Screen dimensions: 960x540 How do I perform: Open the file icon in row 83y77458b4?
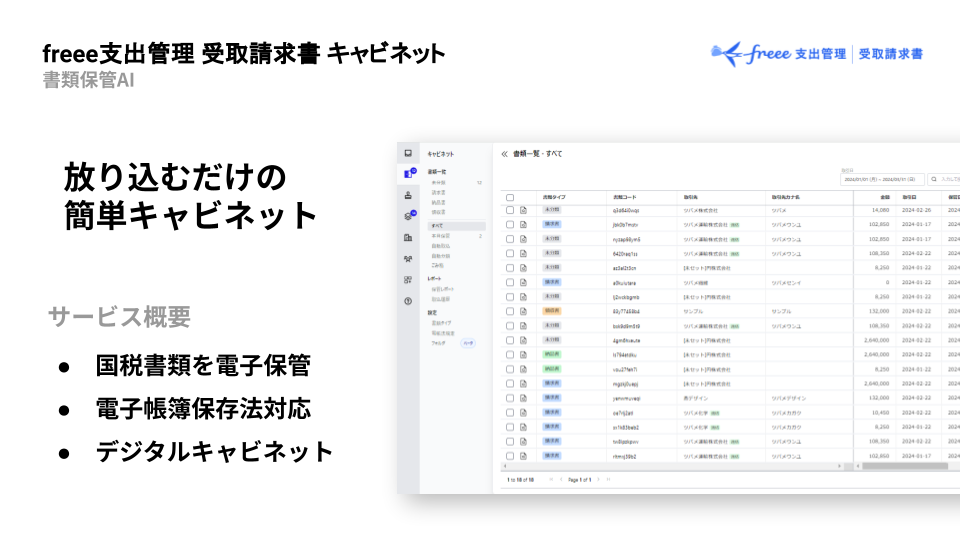click(x=523, y=312)
